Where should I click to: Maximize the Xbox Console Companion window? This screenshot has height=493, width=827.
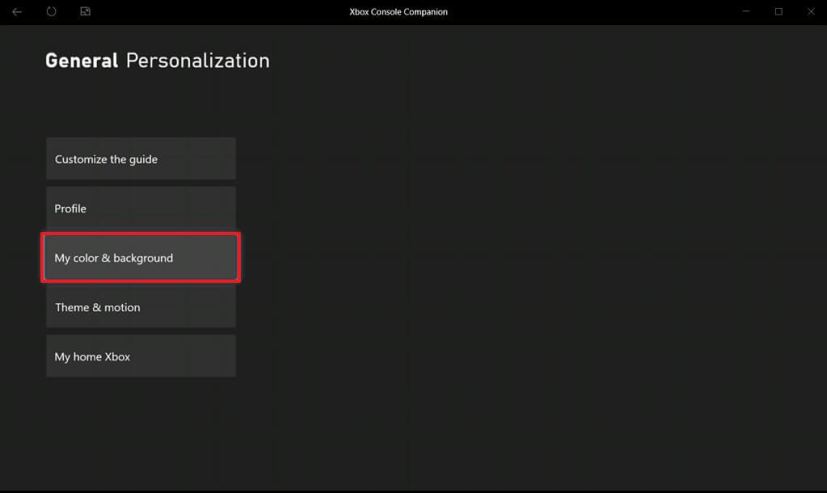[778, 12]
